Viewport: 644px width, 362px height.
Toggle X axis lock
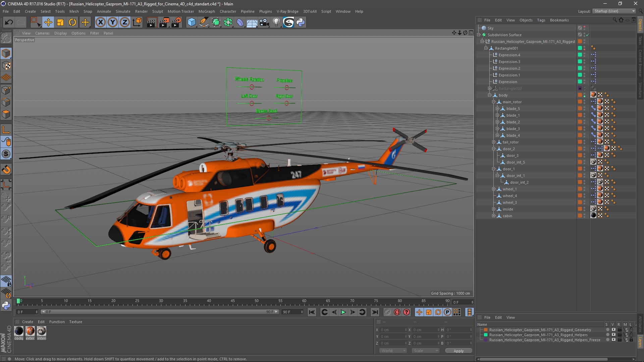pos(100,22)
